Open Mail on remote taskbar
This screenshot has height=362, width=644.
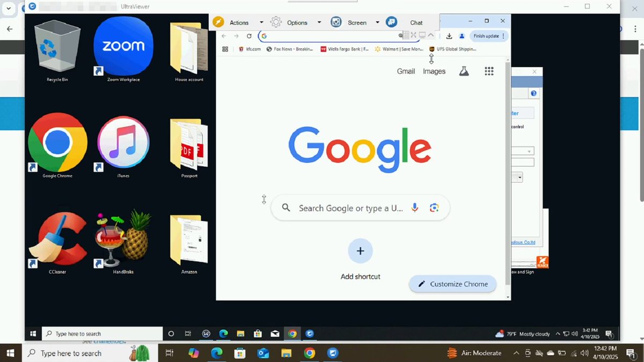(275, 334)
